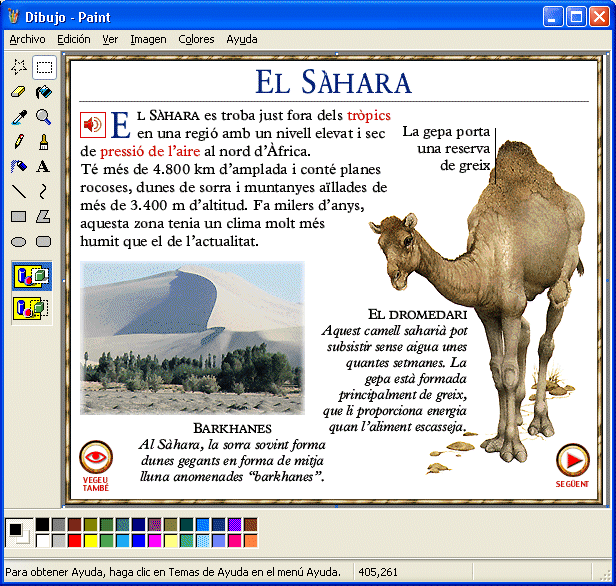Open the Edición menu
The width and height of the screenshot is (616, 586).
[74, 40]
